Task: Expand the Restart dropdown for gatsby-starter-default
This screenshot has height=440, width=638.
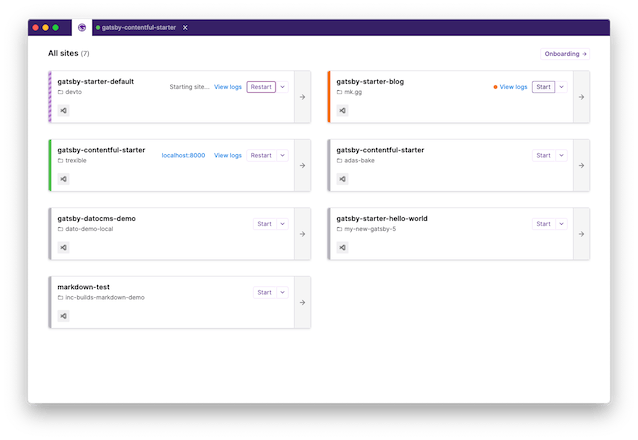Action: (x=282, y=87)
